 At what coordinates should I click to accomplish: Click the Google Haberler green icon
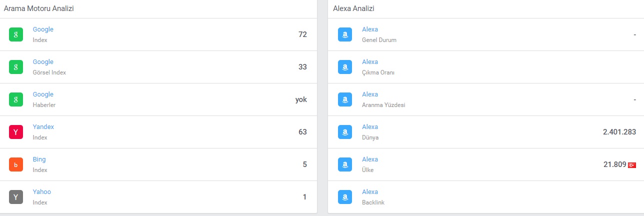click(x=16, y=99)
